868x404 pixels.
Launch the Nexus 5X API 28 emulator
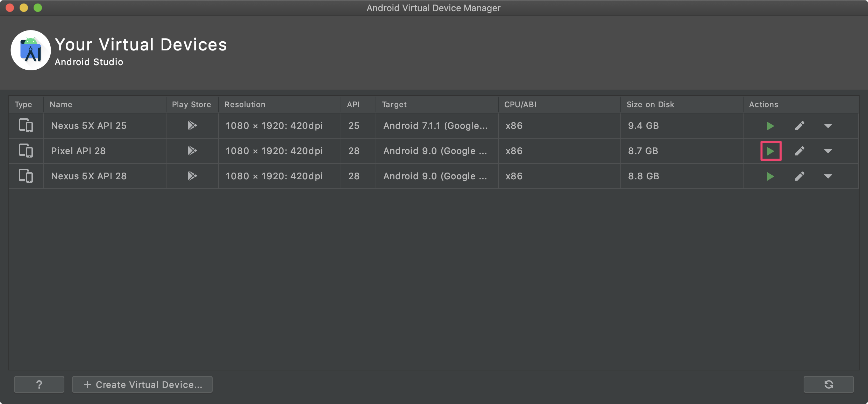coord(770,176)
